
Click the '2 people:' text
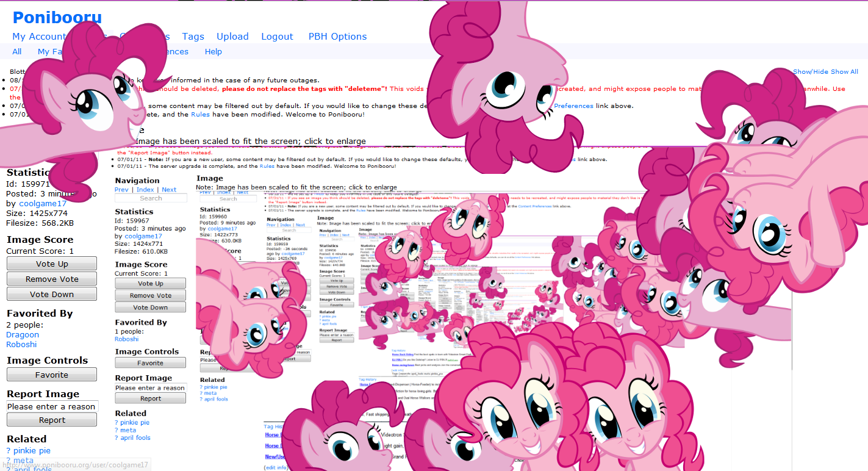coord(24,325)
